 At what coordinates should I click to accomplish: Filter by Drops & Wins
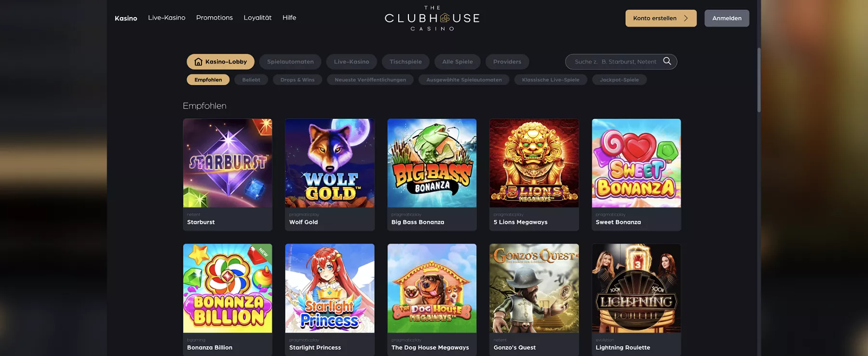[298, 80]
